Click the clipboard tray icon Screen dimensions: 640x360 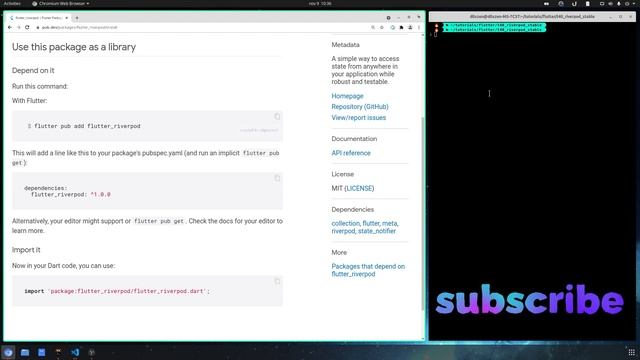tap(588, 4)
